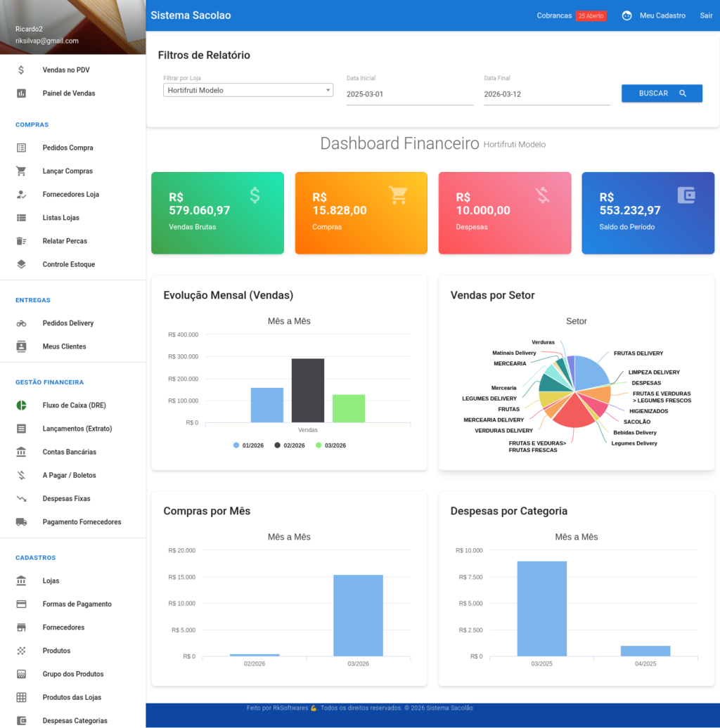
Task: Click the Sair link
Action: click(x=706, y=15)
